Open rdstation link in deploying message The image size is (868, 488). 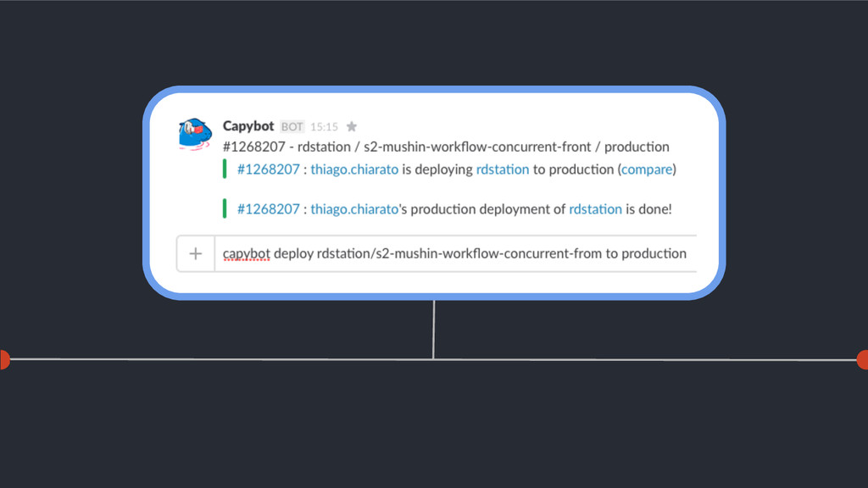coord(503,169)
